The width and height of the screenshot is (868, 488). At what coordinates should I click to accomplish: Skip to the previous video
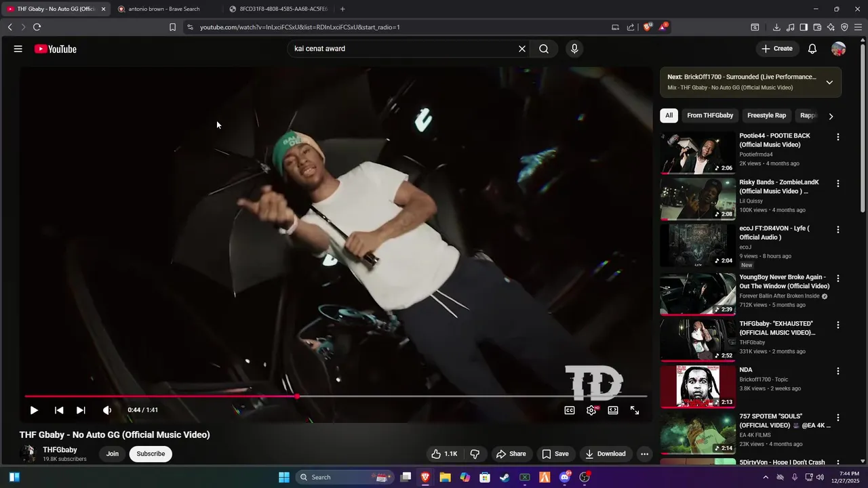click(59, 410)
